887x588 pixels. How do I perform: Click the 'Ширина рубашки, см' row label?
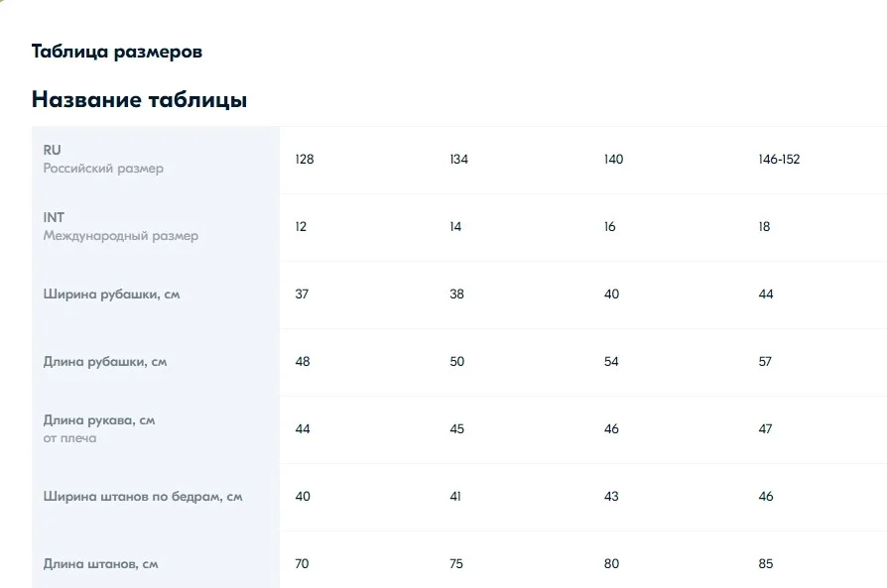[x=111, y=294]
